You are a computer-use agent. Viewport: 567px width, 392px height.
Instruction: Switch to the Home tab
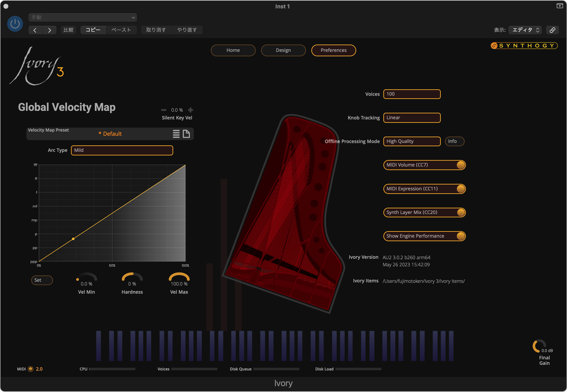point(233,50)
